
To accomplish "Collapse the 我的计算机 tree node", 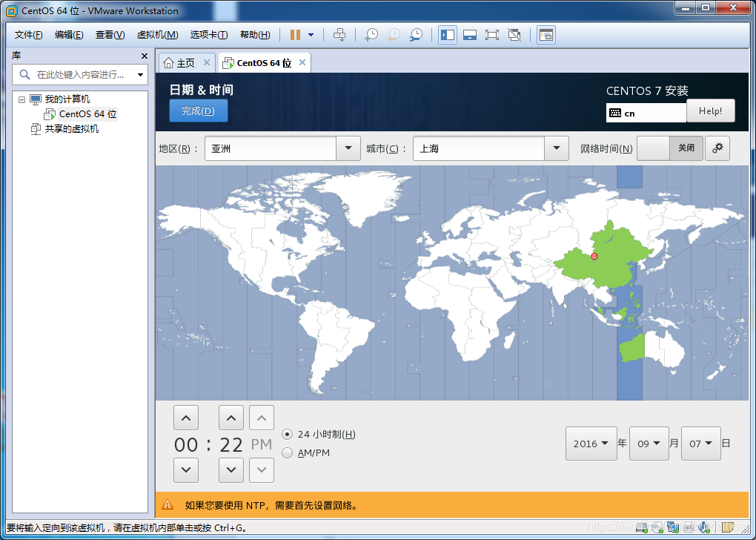I will click(x=21, y=99).
